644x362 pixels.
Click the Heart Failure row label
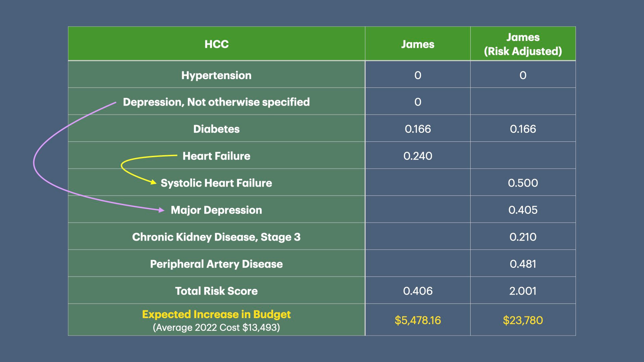point(216,156)
